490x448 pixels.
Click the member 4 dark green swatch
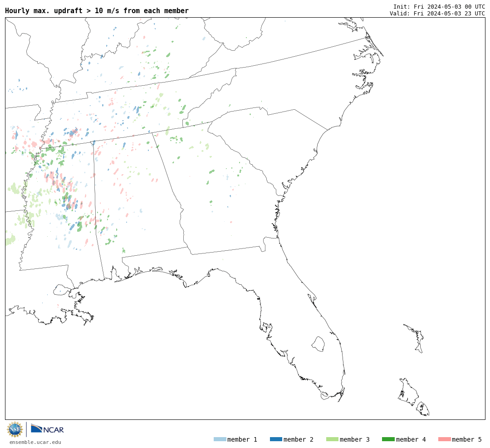(x=388, y=439)
